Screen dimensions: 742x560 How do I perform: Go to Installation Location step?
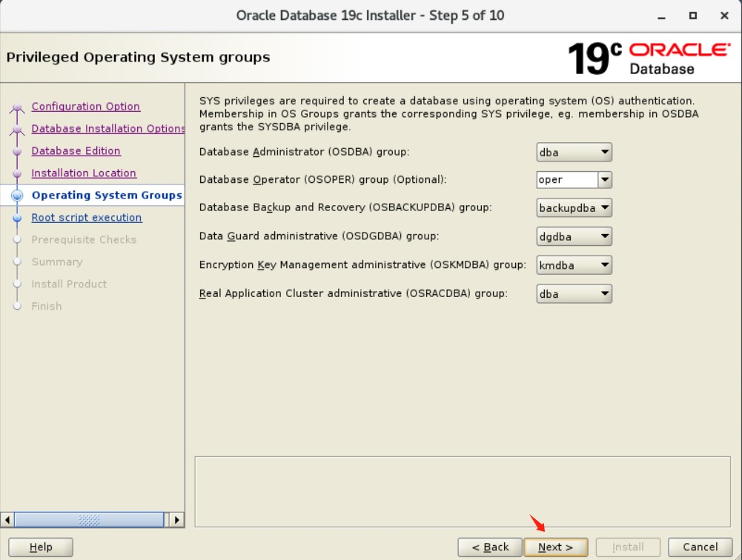point(85,173)
